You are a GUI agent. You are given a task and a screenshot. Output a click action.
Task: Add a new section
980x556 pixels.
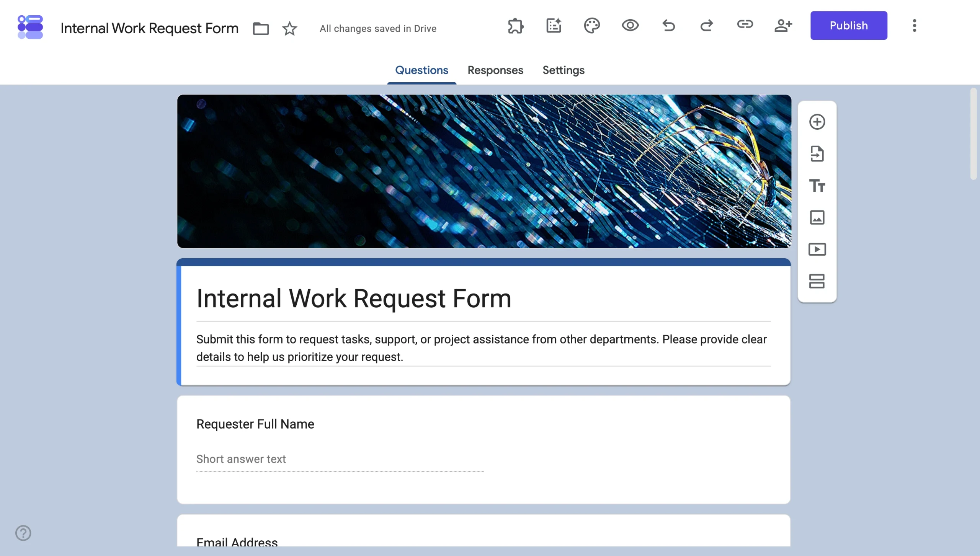[x=817, y=281]
